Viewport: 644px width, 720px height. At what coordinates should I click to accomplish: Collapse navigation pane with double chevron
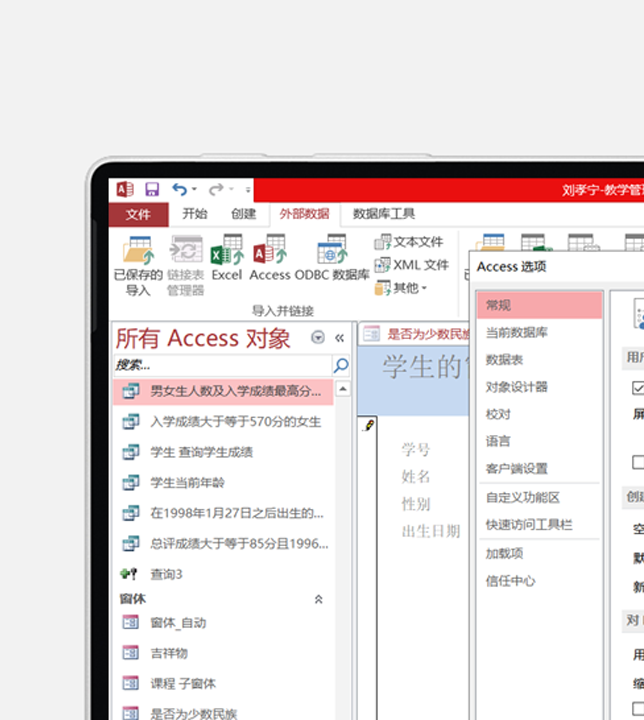pos(339,338)
